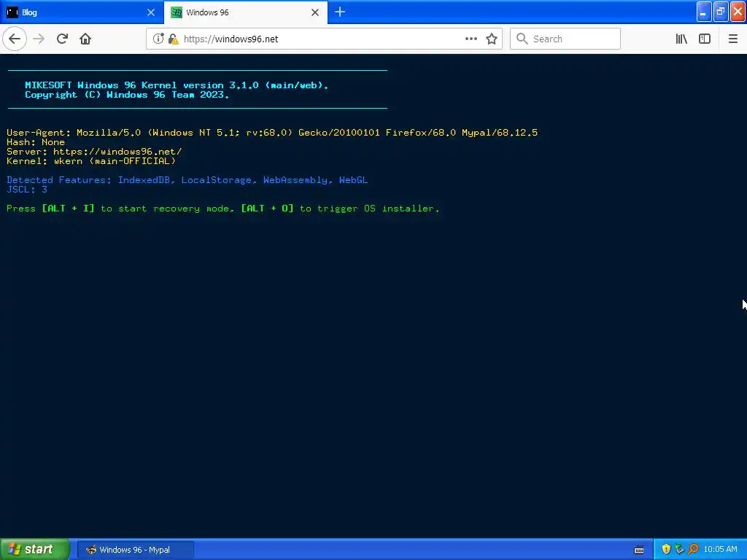Image resolution: width=747 pixels, height=560 pixels.
Task: Click the magnifier icon in Search box
Action: tap(522, 39)
